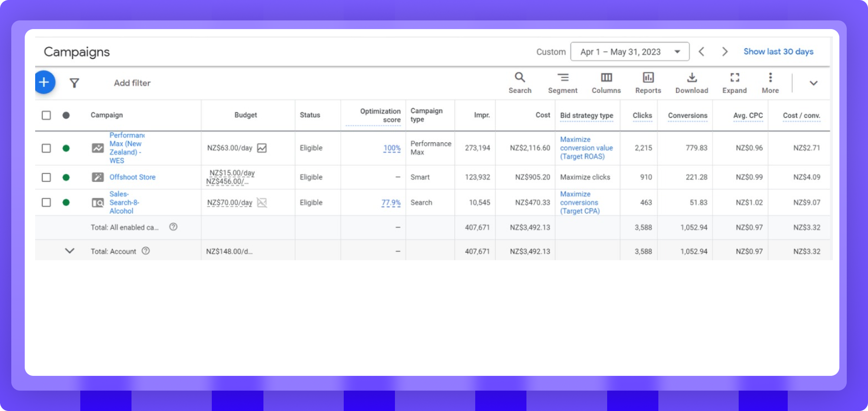Tick the select-all campaigns header checkbox
Viewport: 868px width, 411px height.
pos(46,115)
